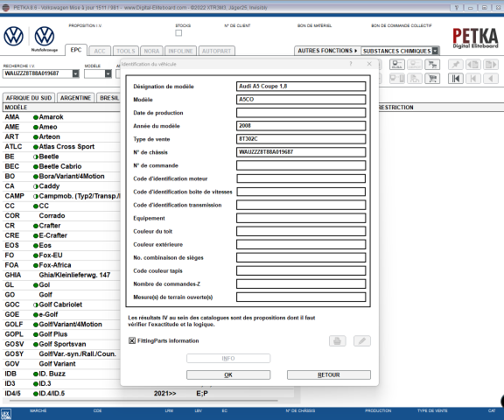
Task: Click the Année du modèle field
Action: (x=301, y=126)
